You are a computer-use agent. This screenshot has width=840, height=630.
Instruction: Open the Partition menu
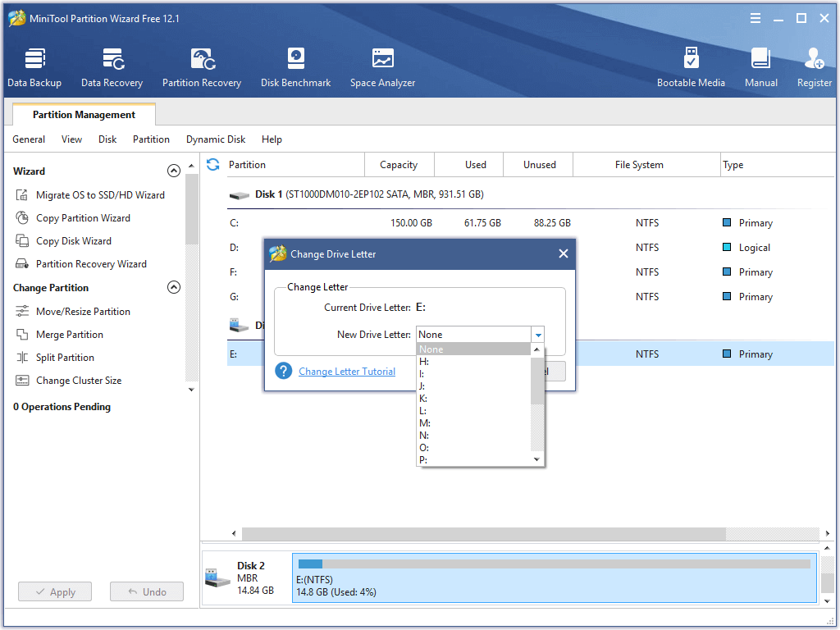[151, 139]
